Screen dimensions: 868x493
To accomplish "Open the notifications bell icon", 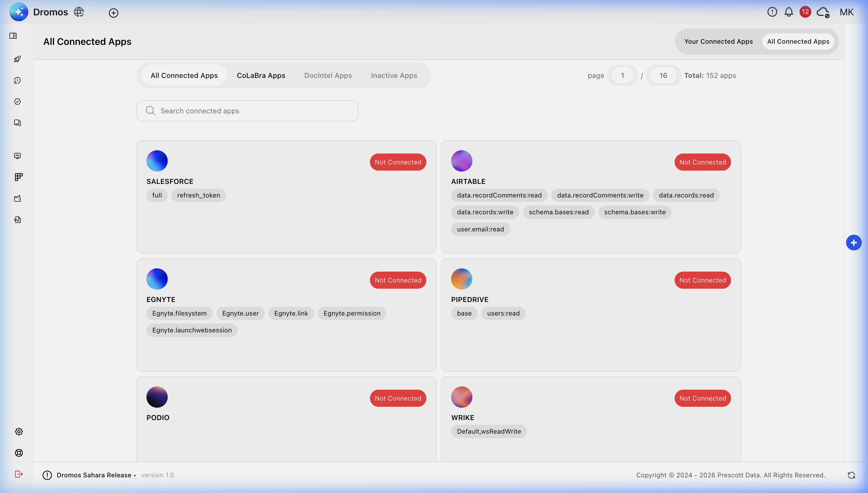I will click(x=789, y=12).
